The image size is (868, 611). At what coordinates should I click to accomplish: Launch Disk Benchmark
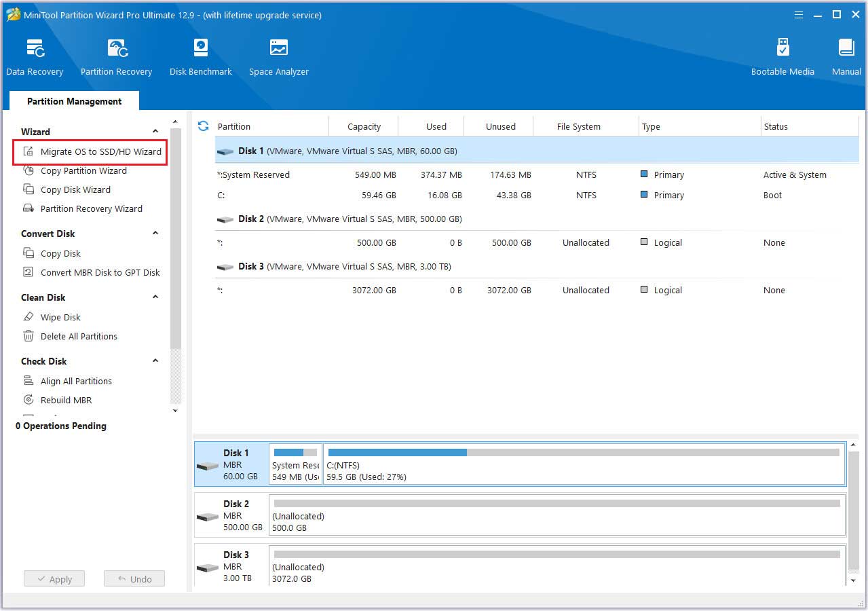click(200, 54)
